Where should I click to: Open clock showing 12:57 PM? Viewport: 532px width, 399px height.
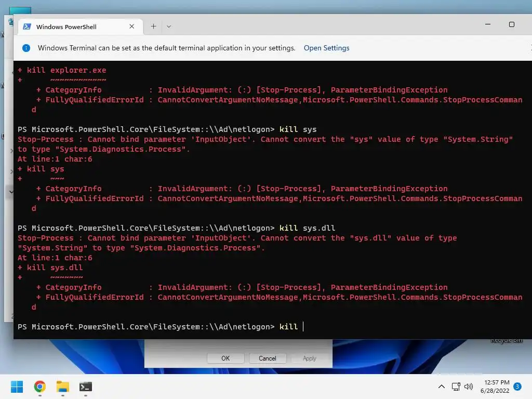tap(495, 387)
